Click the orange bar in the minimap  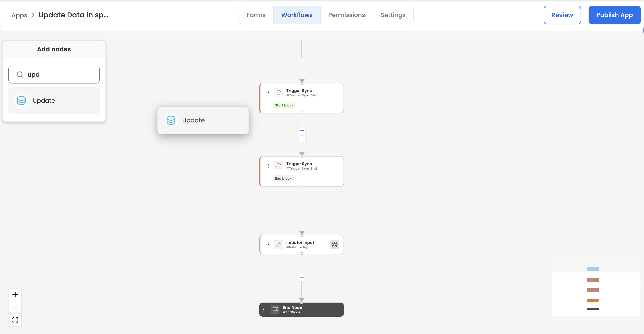[593, 300]
